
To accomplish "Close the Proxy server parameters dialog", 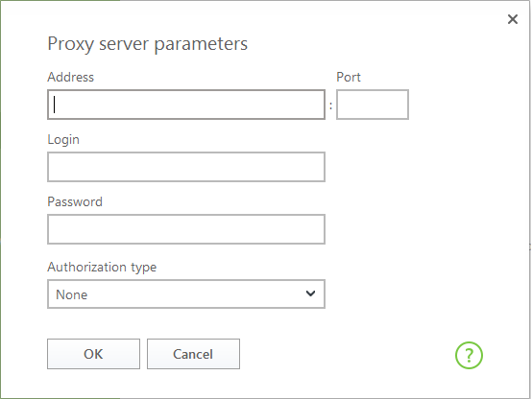I will 513,19.
